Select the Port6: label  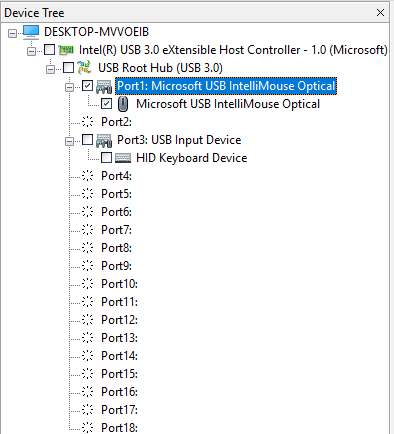tap(116, 212)
